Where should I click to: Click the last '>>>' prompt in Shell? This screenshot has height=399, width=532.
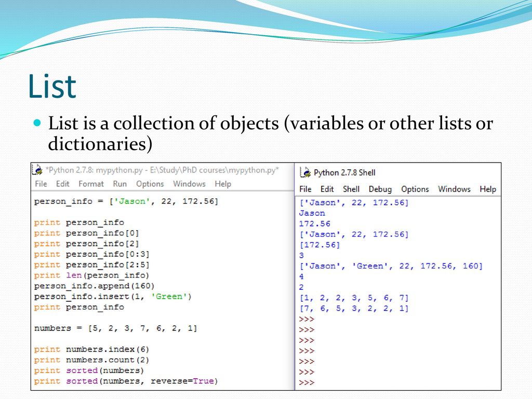(x=307, y=382)
